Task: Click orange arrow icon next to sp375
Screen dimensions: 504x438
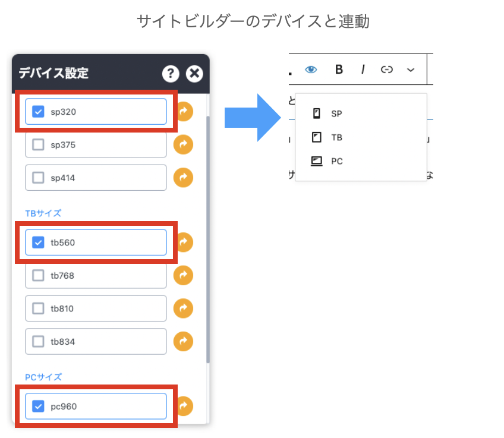Action: pyautogui.click(x=184, y=144)
